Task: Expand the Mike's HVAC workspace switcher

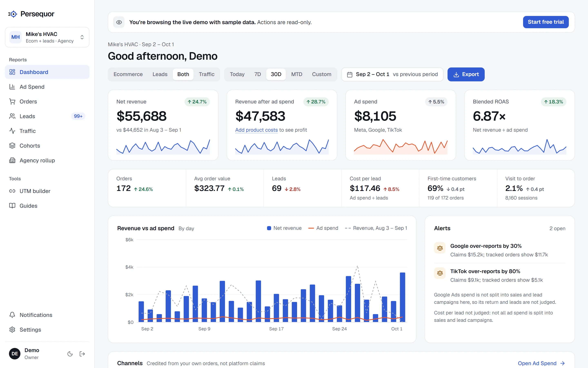Action: pos(47,37)
